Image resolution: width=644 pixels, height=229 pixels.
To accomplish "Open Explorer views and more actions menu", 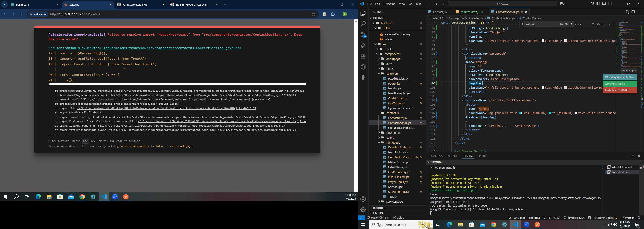I will (421, 12).
